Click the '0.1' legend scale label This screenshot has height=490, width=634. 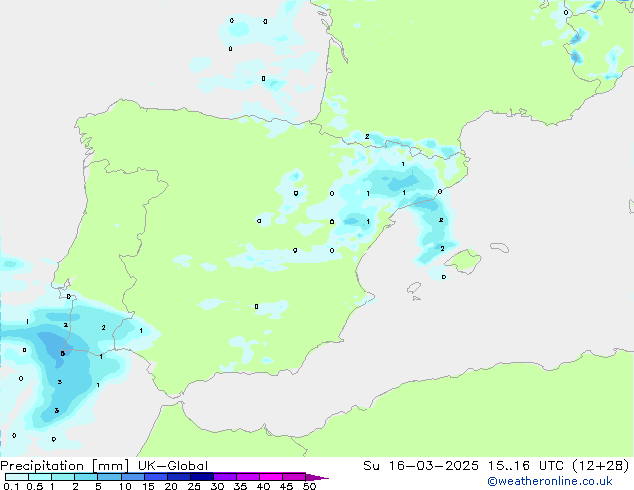(11, 486)
